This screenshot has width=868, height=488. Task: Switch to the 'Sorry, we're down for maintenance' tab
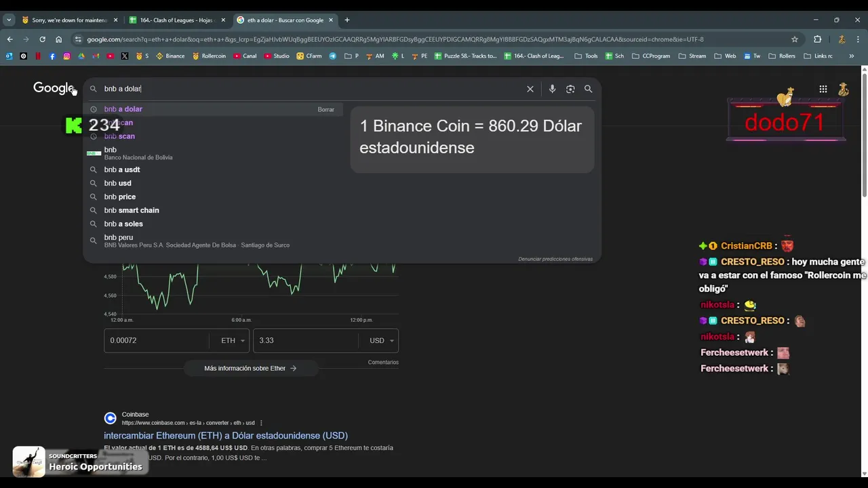tap(69, 20)
